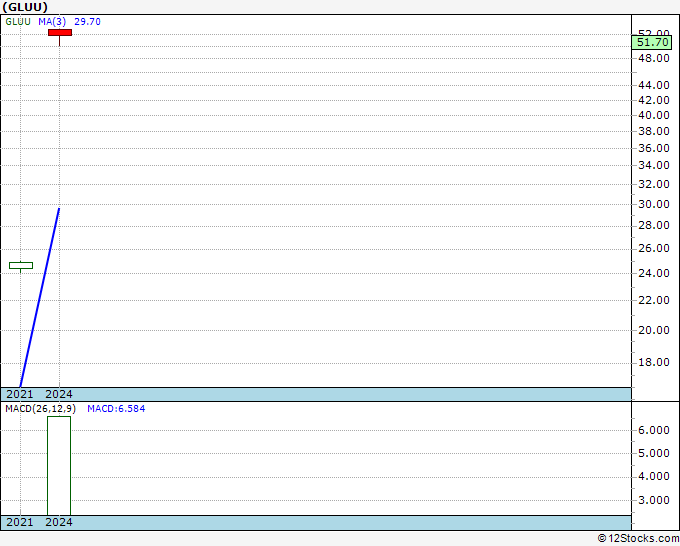Select 2021 on the MACD time axis
680x546 pixels.
(x=20, y=522)
